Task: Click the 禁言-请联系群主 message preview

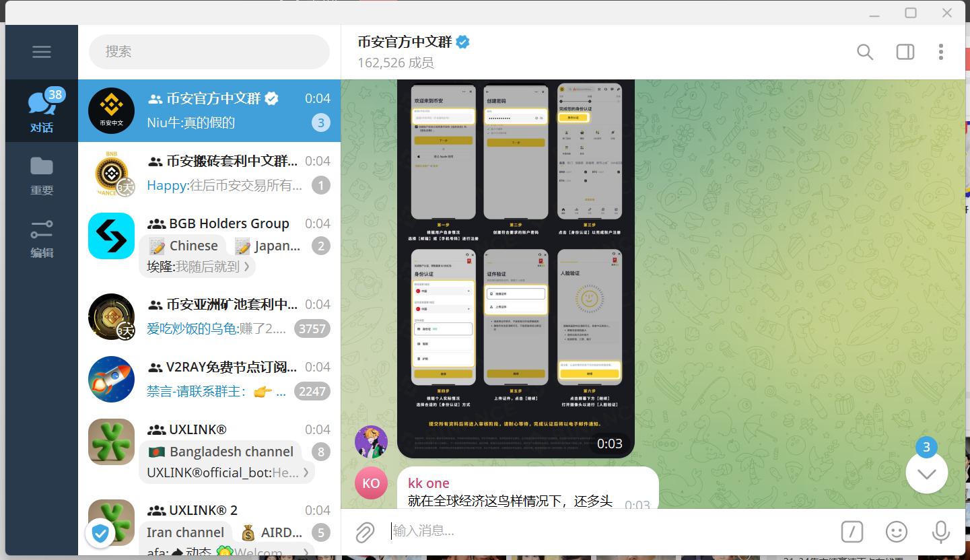Action: 217,391
